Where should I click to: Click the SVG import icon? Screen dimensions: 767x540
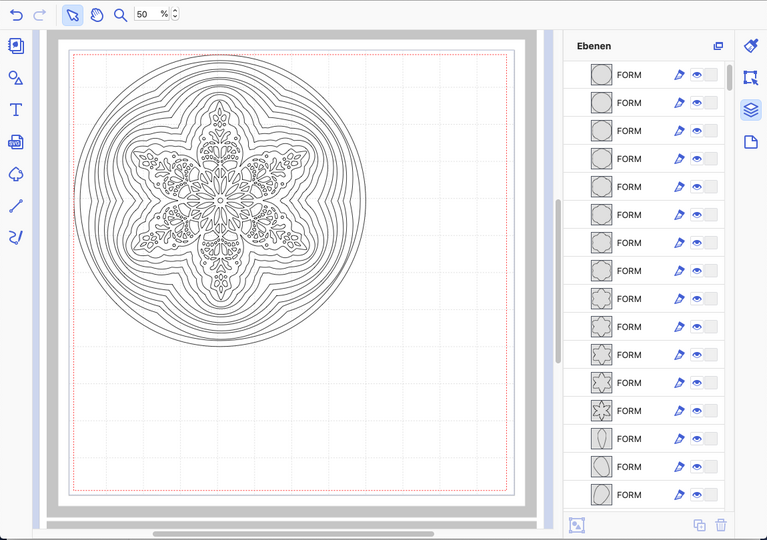point(16,142)
